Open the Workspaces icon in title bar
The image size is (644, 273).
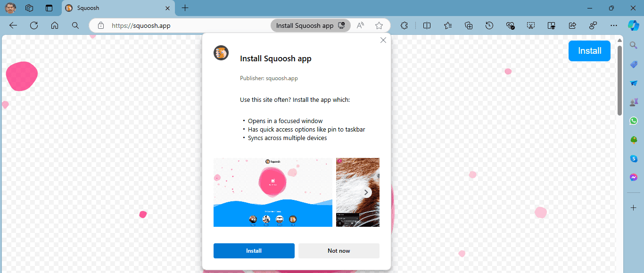pos(29,8)
